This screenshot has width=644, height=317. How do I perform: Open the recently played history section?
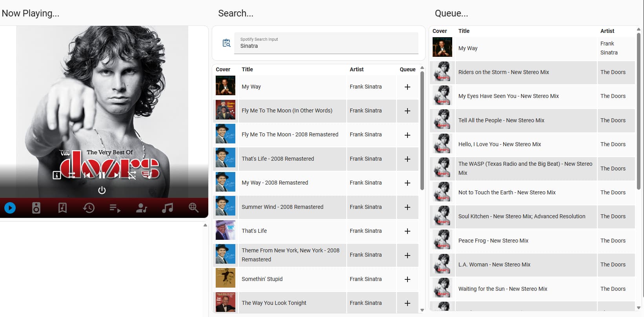[89, 208]
